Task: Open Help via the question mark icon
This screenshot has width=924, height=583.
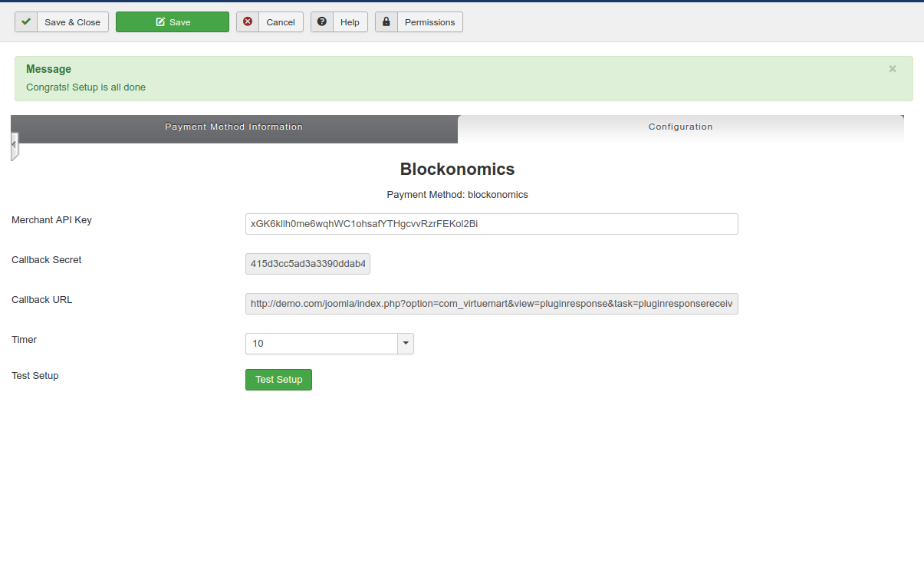Action: 322,22
